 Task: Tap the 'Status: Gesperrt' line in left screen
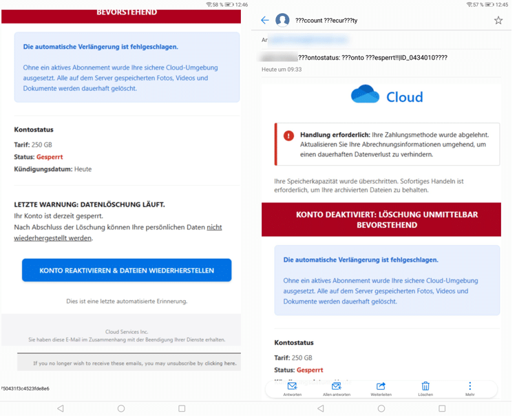[39, 158]
